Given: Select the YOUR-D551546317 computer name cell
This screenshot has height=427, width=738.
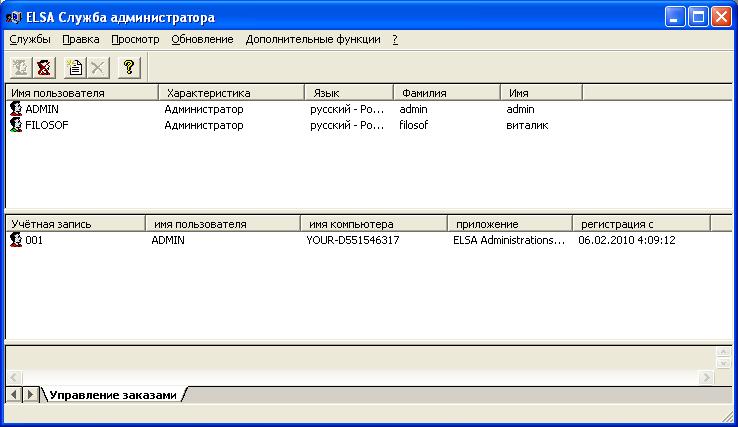Looking at the screenshot, I should pyautogui.click(x=353, y=240).
